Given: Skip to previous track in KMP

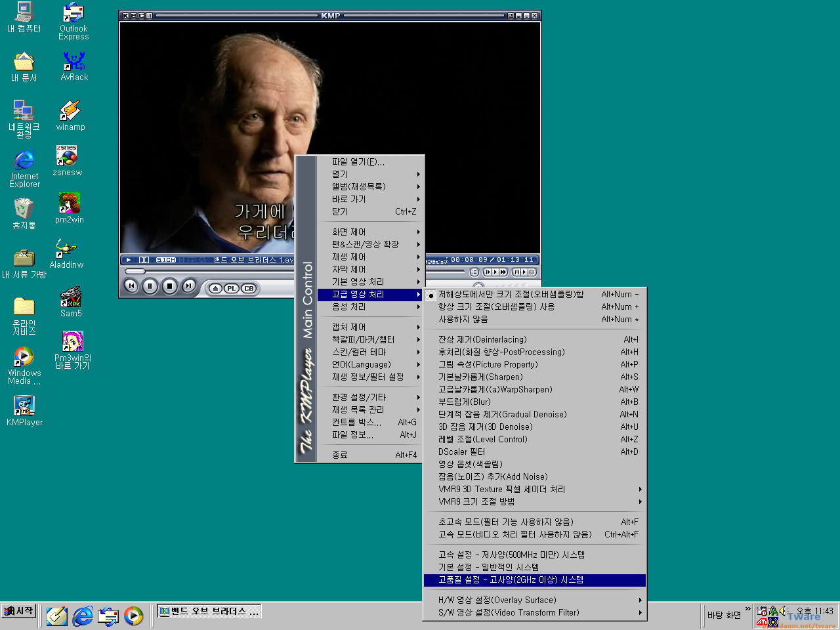Looking at the screenshot, I should tap(132, 286).
